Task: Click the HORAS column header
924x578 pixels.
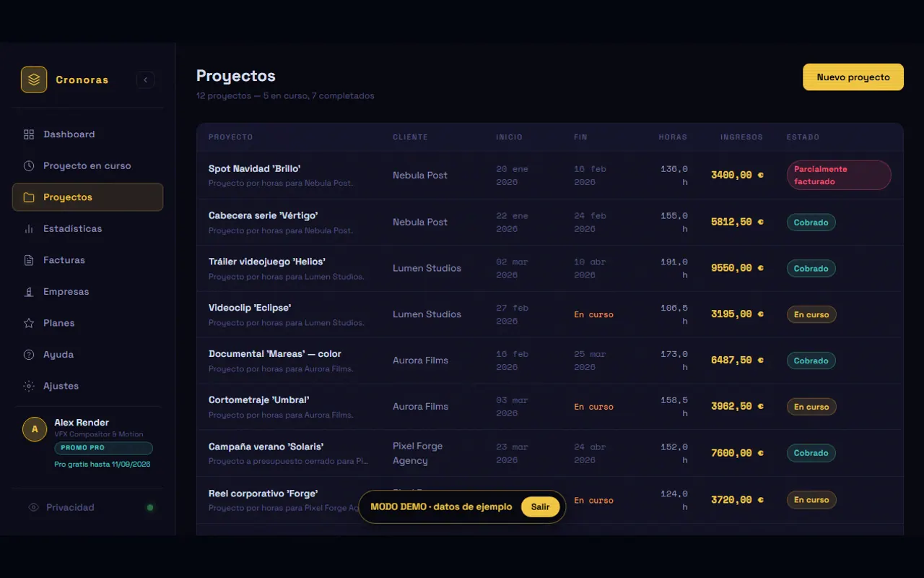Action: pyautogui.click(x=673, y=137)
